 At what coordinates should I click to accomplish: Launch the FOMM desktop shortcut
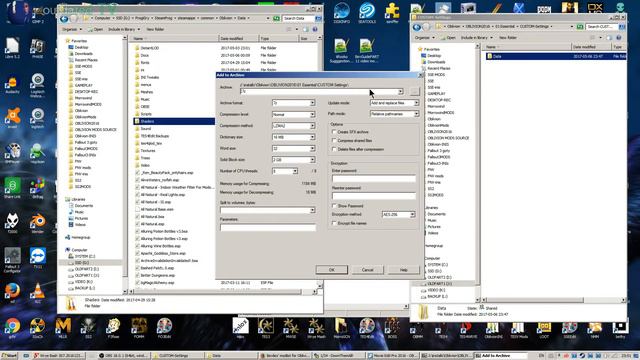point(139,328)
